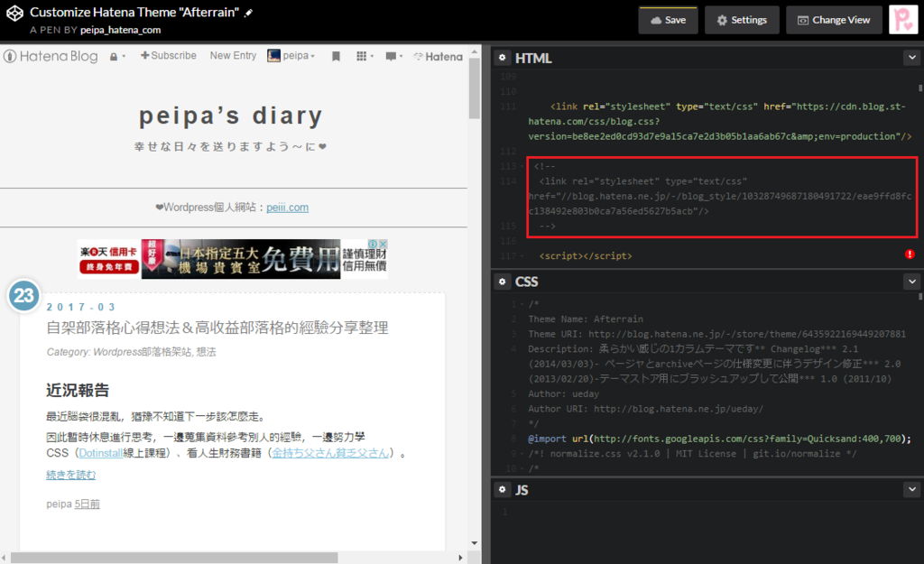
Task: Click horizontal scrollbar right arrow
Action: pyautogui.click(x=460, y=558)
